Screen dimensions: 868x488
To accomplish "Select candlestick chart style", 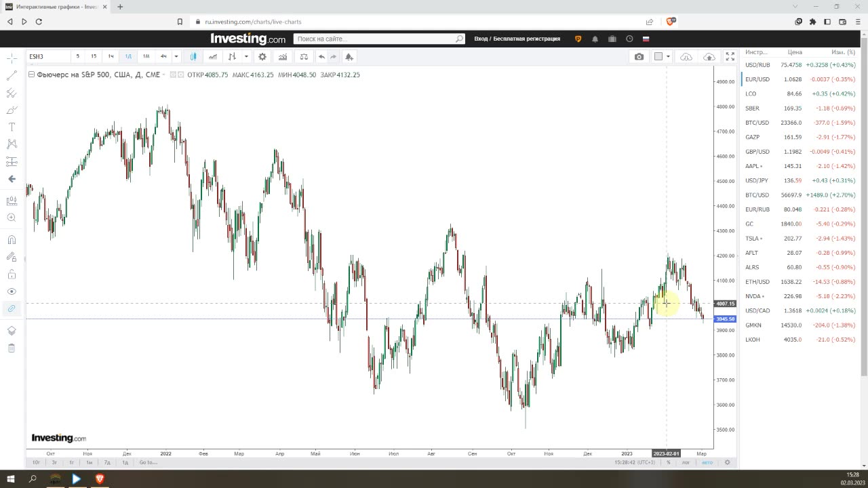I will 193,57.
